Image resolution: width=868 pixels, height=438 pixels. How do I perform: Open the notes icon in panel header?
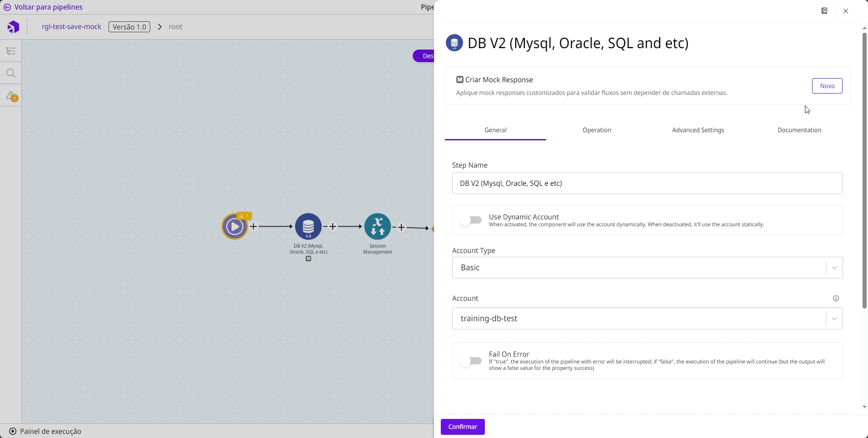824,11
